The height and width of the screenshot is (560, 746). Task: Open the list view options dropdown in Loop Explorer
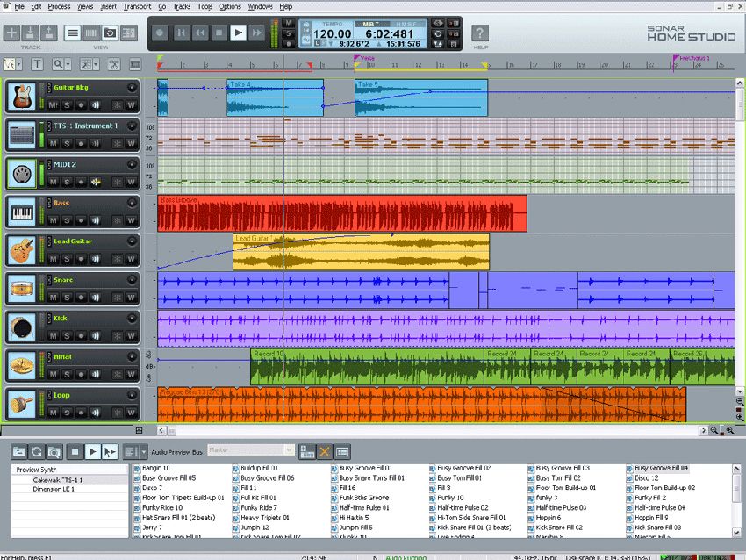click(x=143, y=452)
